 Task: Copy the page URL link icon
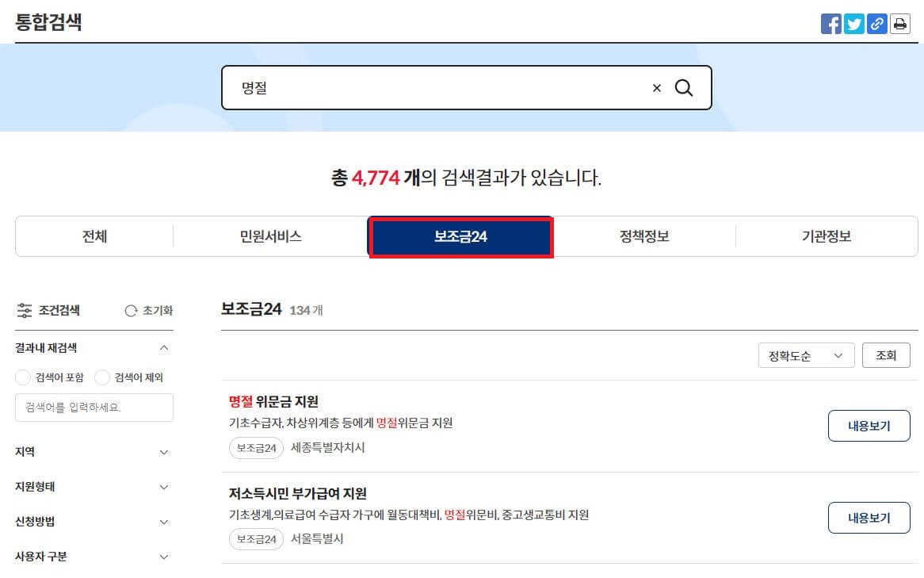pyautogui.click(x=876, y=23)
